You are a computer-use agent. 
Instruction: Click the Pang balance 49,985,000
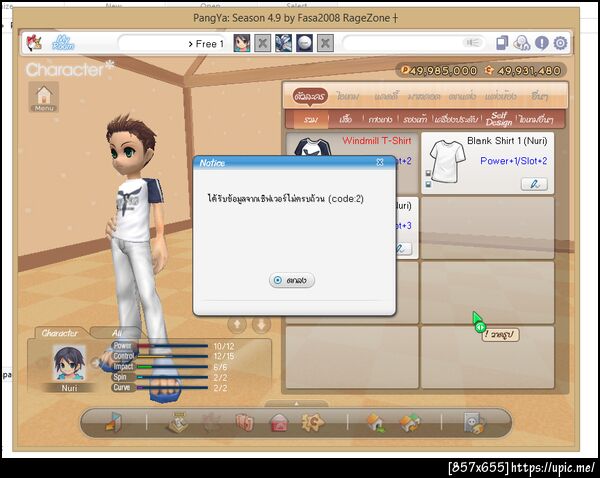[439, 70]
